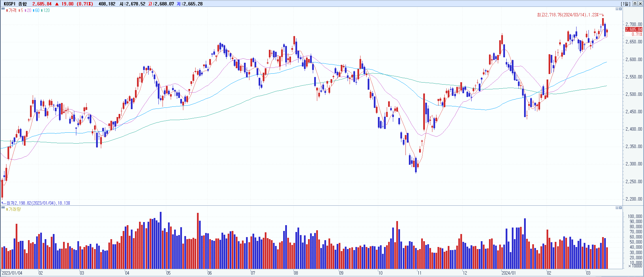The height and width of the screenshot is (277, 644).
Task: Click the 10 month marker on time axis
Action: [x=380, y=273]
